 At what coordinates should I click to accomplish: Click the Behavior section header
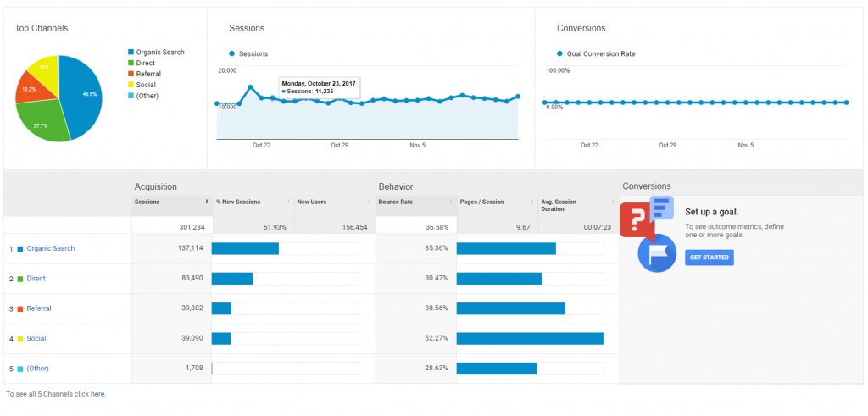tap(396, 187)
